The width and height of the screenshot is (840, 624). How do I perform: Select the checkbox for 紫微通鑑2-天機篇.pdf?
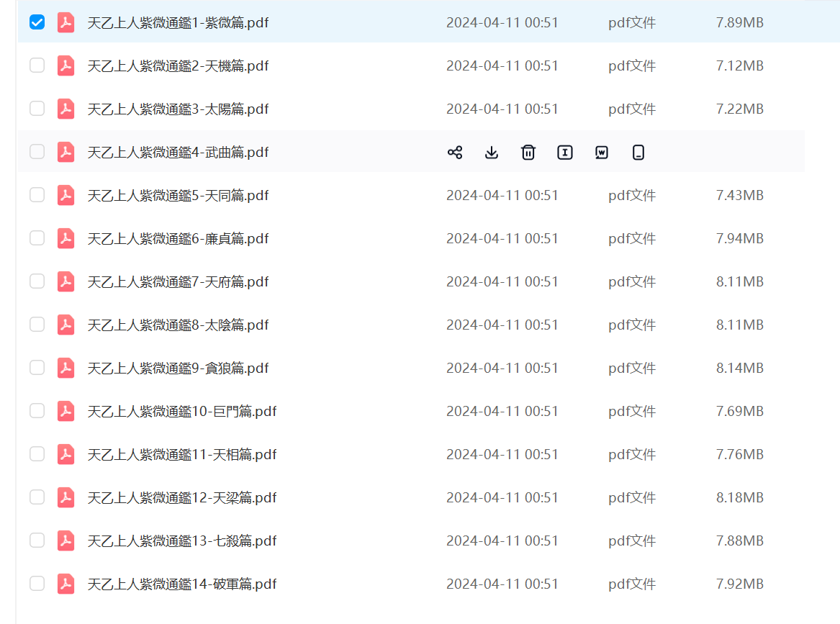(x=37, y=65)
